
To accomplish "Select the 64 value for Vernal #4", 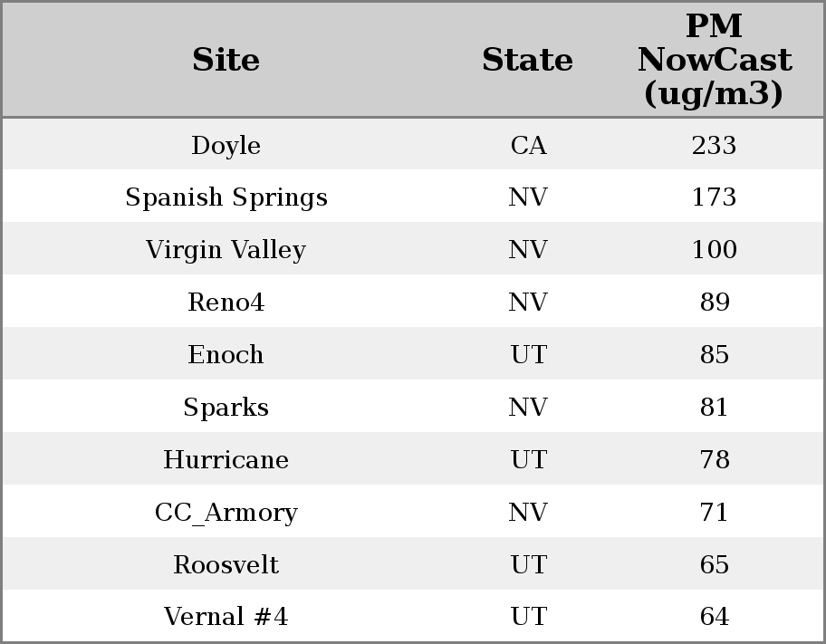I will (714, 617).
